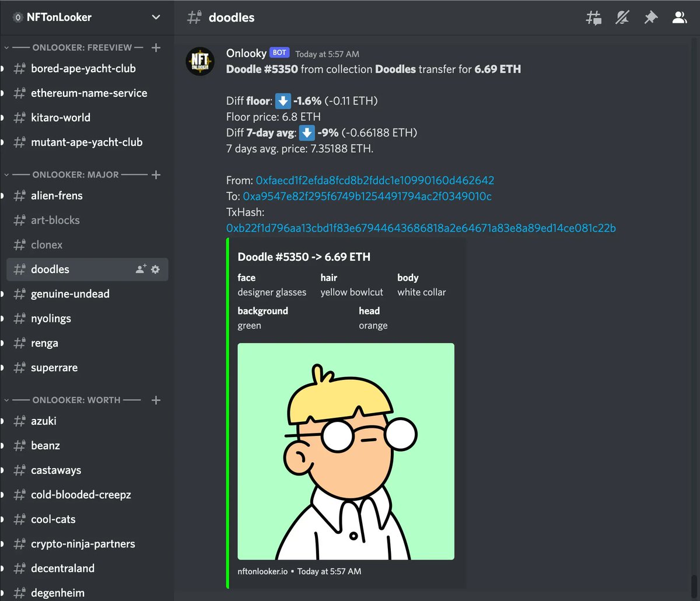Open decentraland channel

87,568
